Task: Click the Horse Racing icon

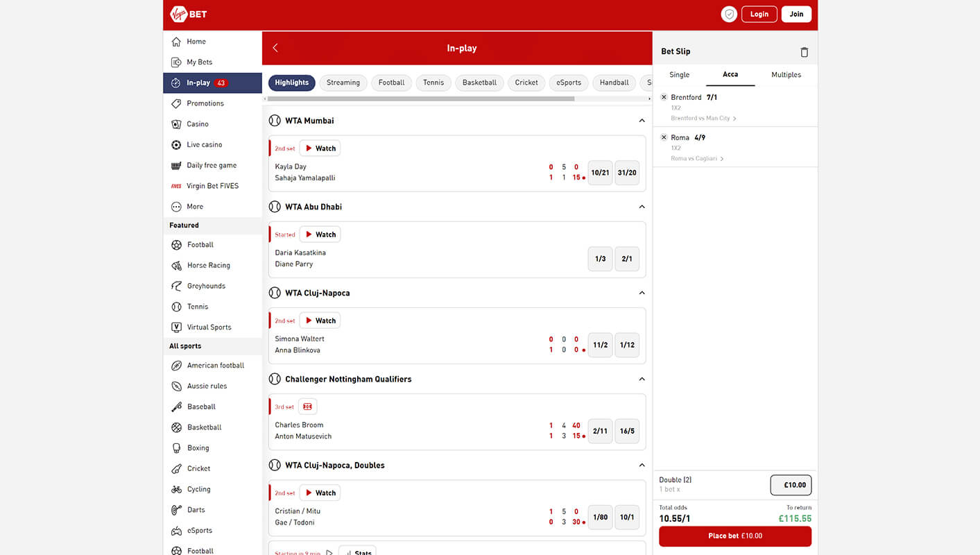Action: [x=176, y=266]
